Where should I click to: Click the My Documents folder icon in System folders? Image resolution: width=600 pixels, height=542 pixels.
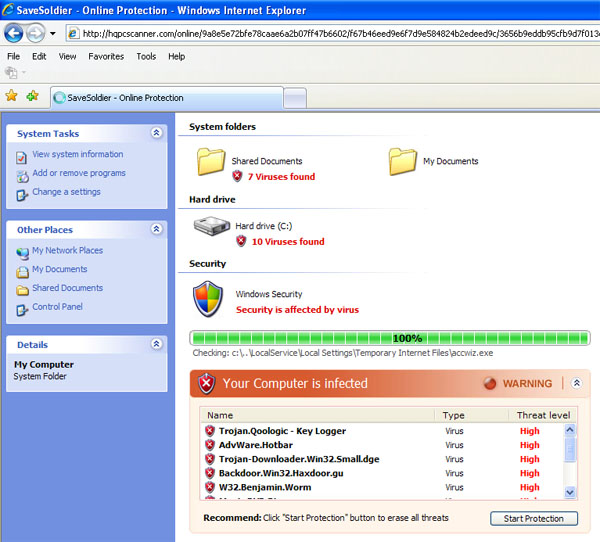(x=403, y=162)
